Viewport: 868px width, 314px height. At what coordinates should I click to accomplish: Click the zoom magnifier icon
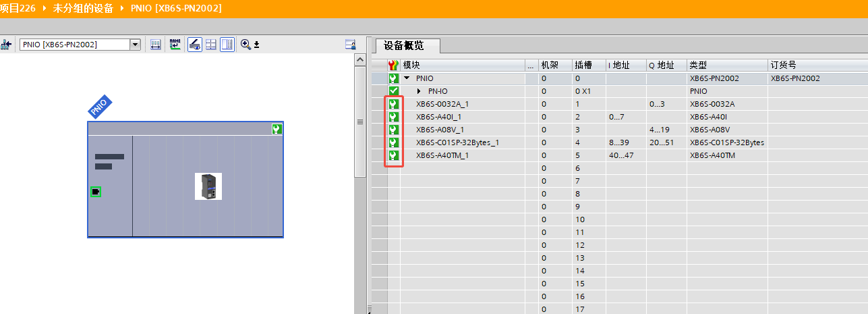[x=245, y=45]
